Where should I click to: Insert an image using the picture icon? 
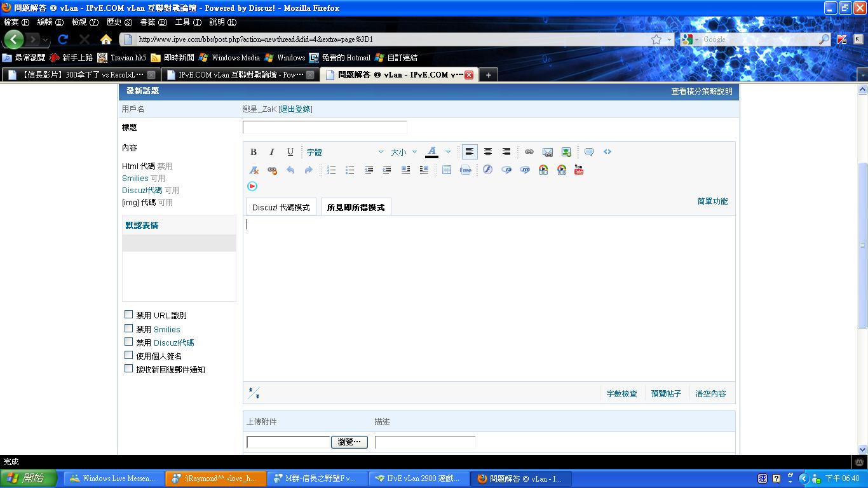tap(566, 152)
